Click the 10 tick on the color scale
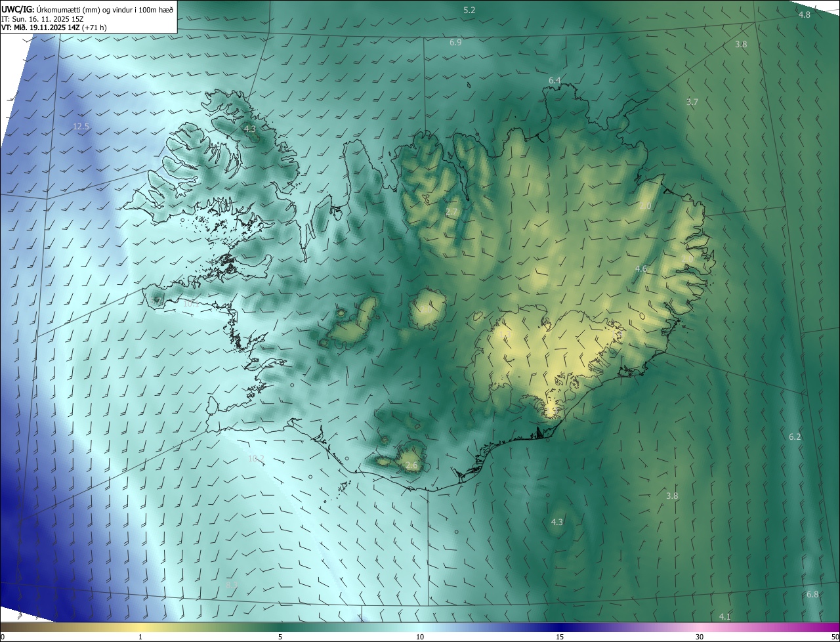840x642 pixels. (x=420, y=637)
